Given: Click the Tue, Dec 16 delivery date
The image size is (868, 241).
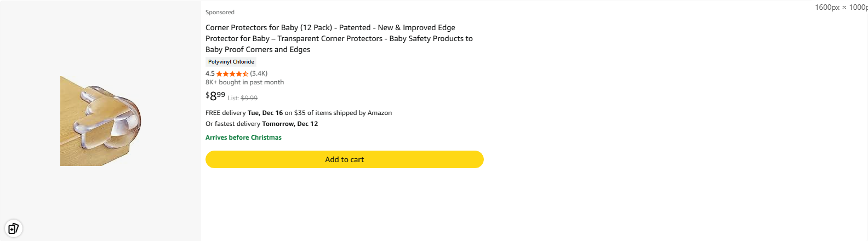Looking at the screenshot, I should [x=265, y=113].
